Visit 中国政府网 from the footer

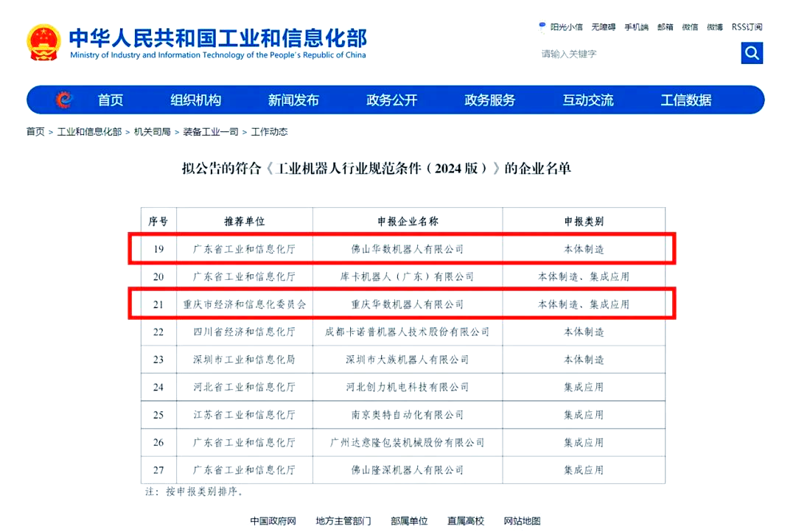(273, 520)
